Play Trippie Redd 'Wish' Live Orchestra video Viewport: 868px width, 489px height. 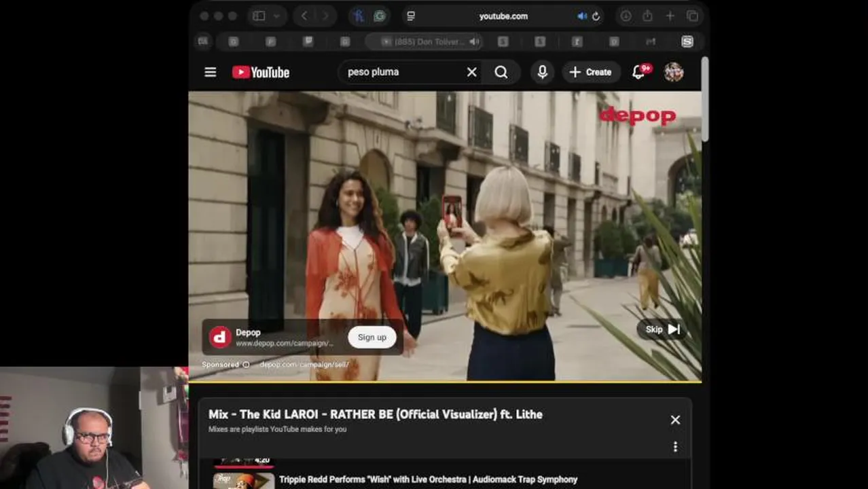coord(428,479)
